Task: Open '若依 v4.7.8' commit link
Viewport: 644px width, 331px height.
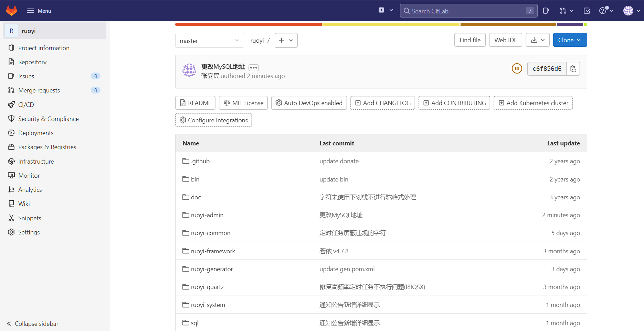Action: click(x=334, y=251)
